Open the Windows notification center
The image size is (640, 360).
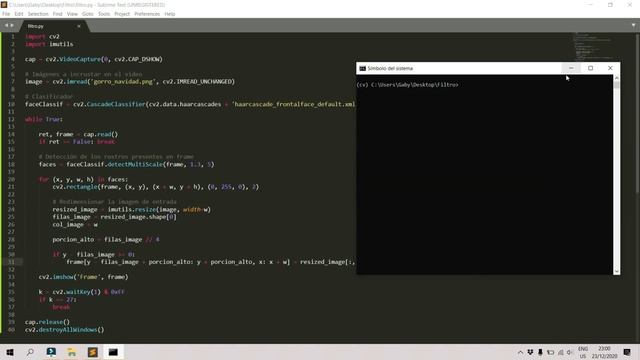pos(627,352)
